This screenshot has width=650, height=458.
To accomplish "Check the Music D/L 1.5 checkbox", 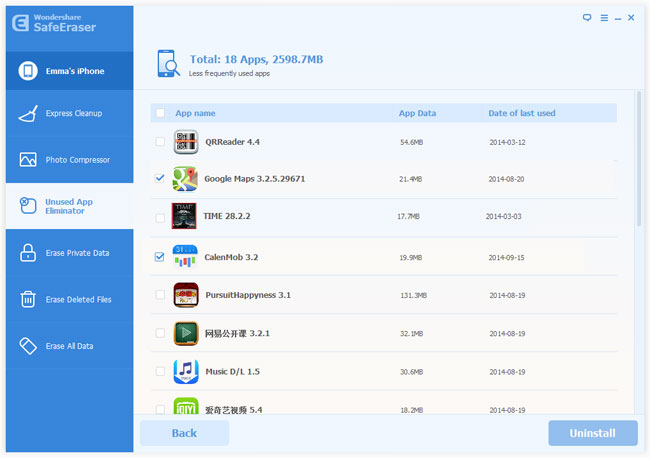I will 160,371.
